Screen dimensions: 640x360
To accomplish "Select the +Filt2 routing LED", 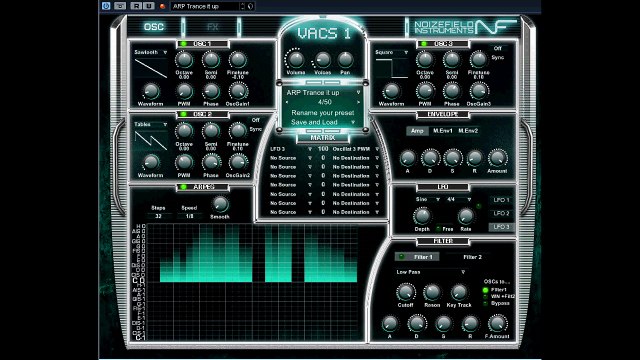I will click(x=485, y=297).
